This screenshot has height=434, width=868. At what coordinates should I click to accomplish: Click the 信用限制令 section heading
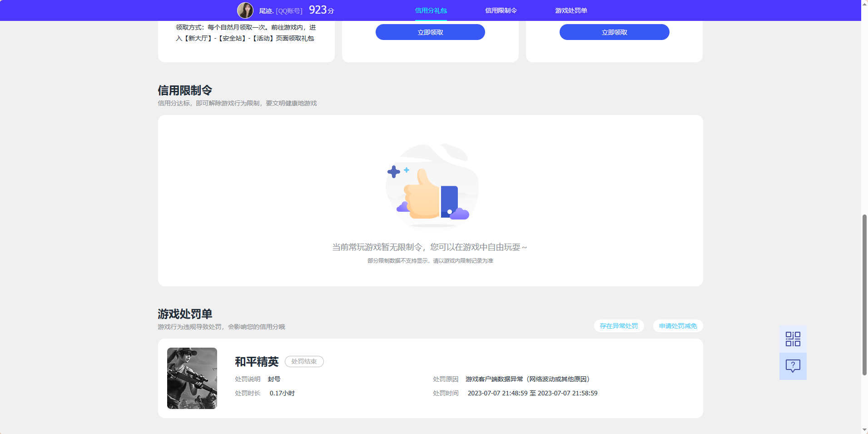185,90
